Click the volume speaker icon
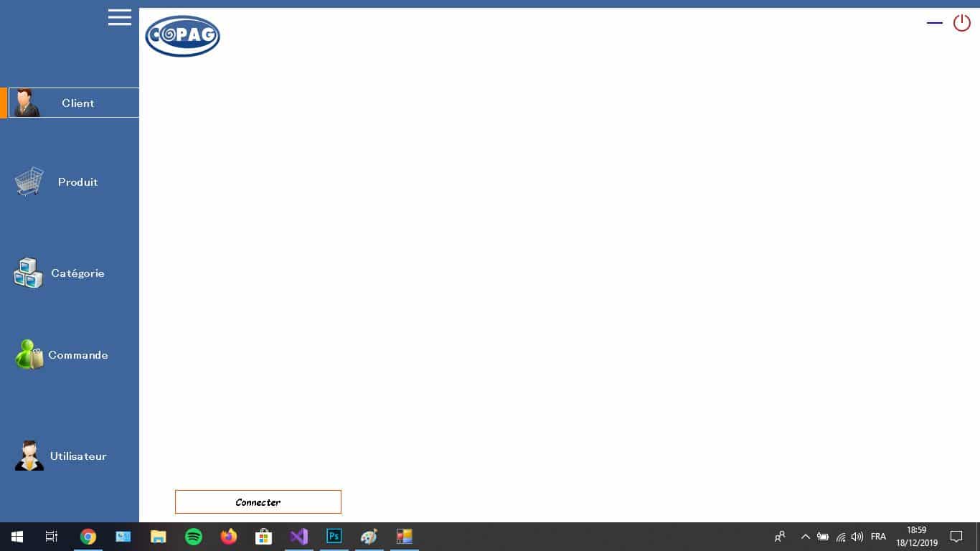 click(x=857, y=537)
